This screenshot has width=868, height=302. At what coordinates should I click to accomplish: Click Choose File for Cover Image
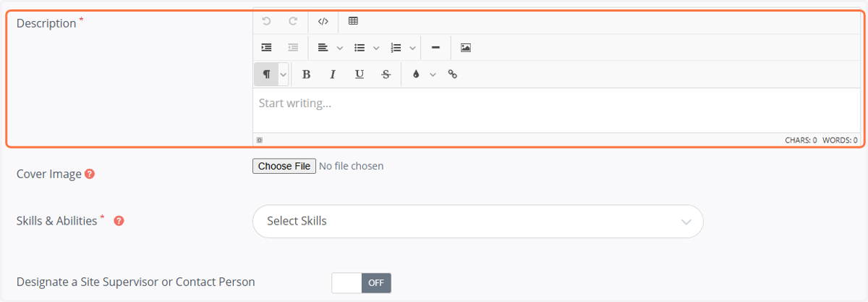[x=284, y=166]
